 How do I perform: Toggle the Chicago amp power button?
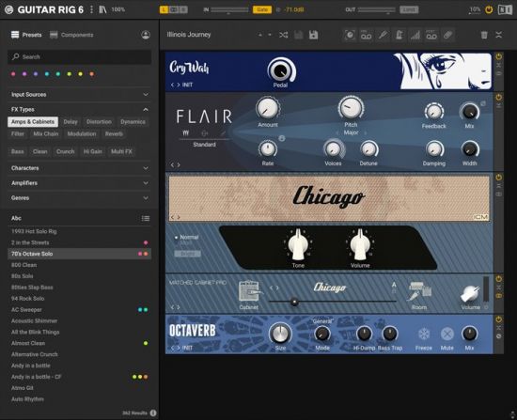[x=499, y=178]
